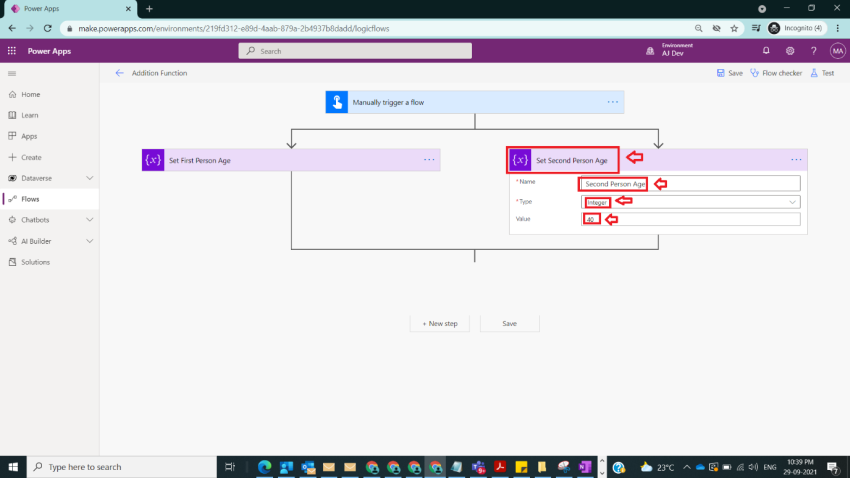Click the Set Second Person Age variable icon
Screen dimensions: 850x478
point(520,160)
